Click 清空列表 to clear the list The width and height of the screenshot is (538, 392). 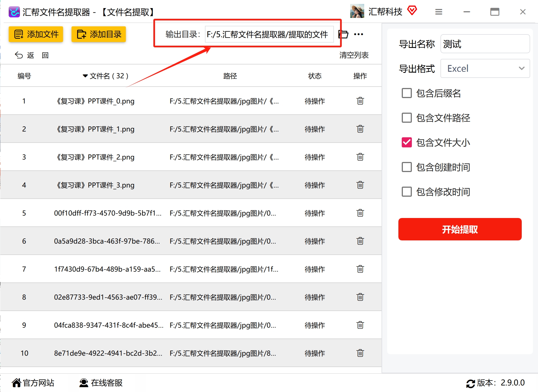click(354, 55)
